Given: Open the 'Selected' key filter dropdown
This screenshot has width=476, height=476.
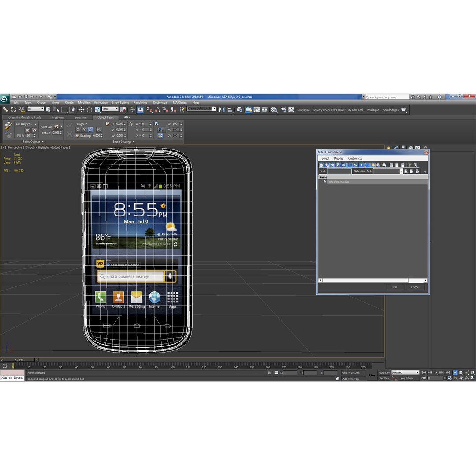Looking at the screenshot, I should pos(405,372).
